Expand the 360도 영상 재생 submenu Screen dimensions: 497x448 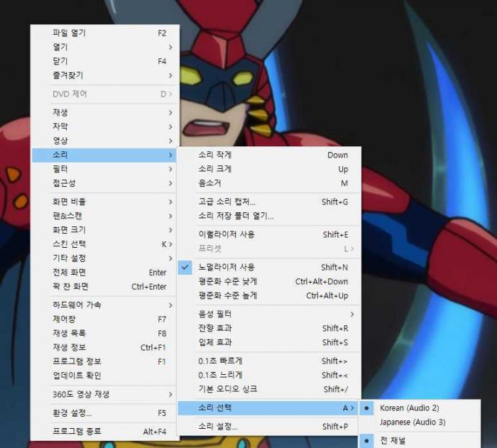pyautogui.click(x=104, y=395)
